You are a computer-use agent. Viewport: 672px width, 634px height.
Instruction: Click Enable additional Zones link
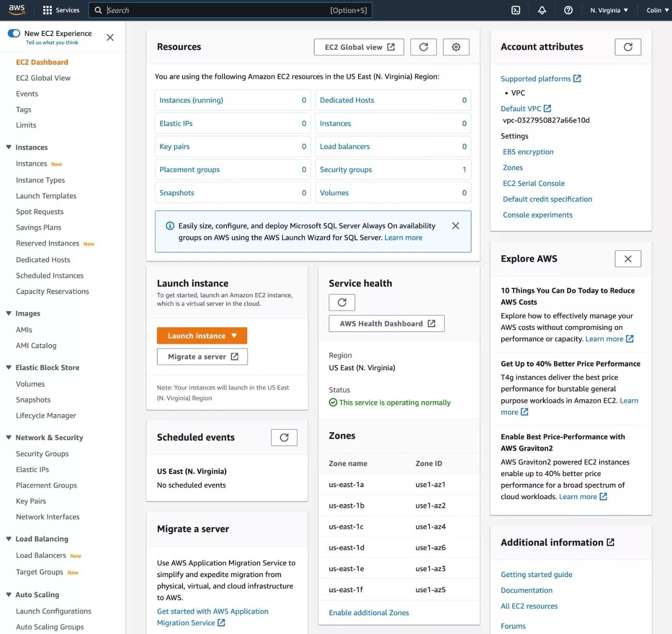(369, 612)
